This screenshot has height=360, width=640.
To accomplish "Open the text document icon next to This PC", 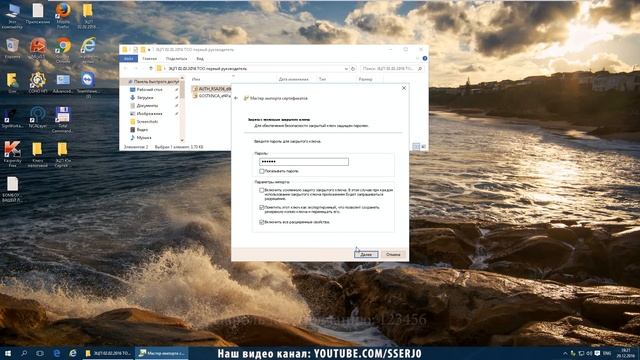I will point(38,13).
